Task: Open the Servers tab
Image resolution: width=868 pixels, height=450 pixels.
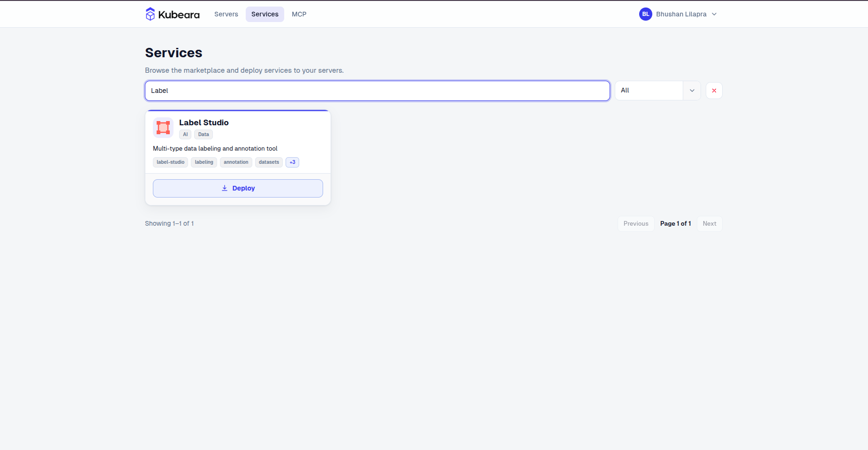Action: pos(226,14)
